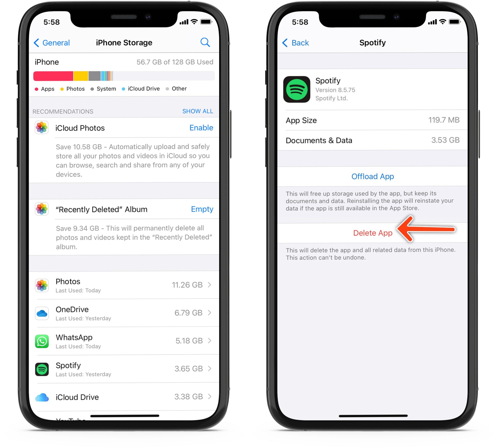Enable iCloud Photos storage recommendation
The height and width of the screenshot is (448, 497).
201,128
